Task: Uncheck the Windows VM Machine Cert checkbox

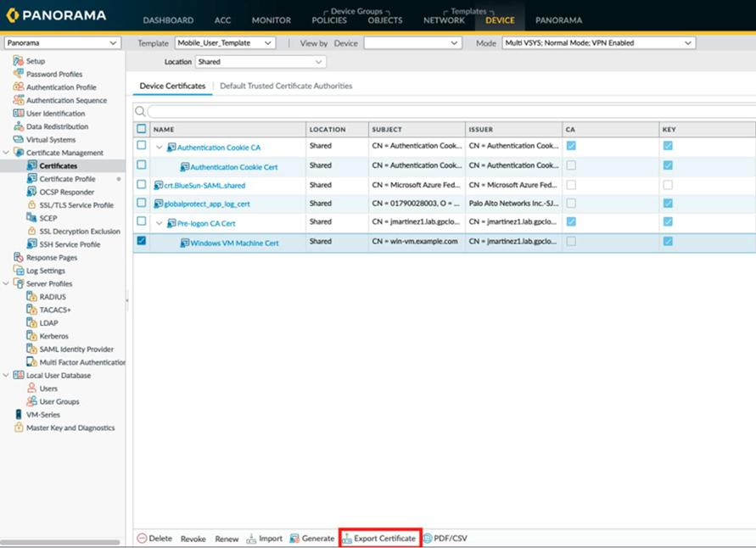Action: pos(142,241)
